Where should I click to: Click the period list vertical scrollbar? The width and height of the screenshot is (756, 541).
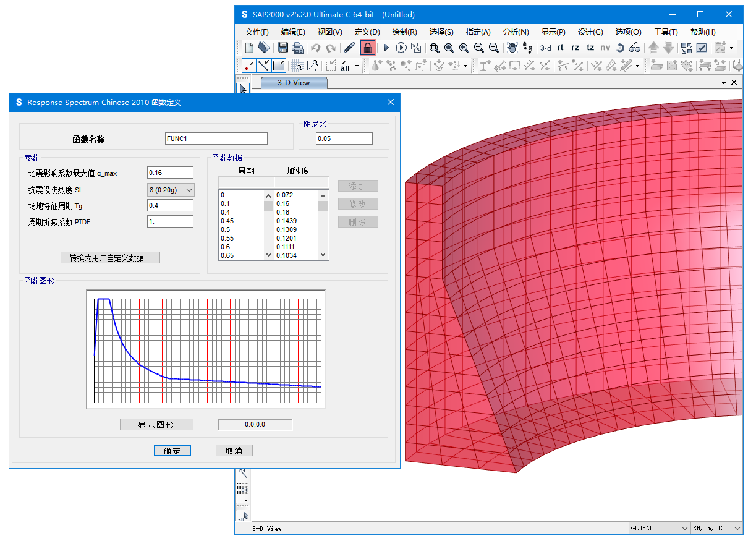268,225
